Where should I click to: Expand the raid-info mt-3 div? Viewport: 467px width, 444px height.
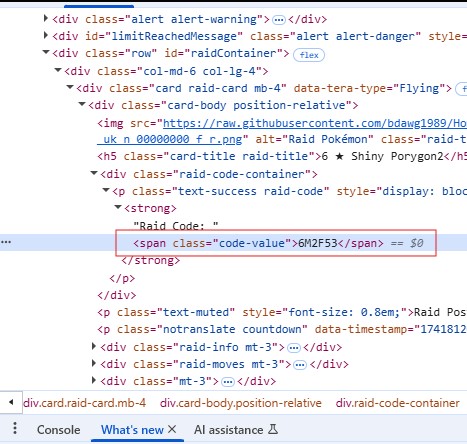(94, 346)
